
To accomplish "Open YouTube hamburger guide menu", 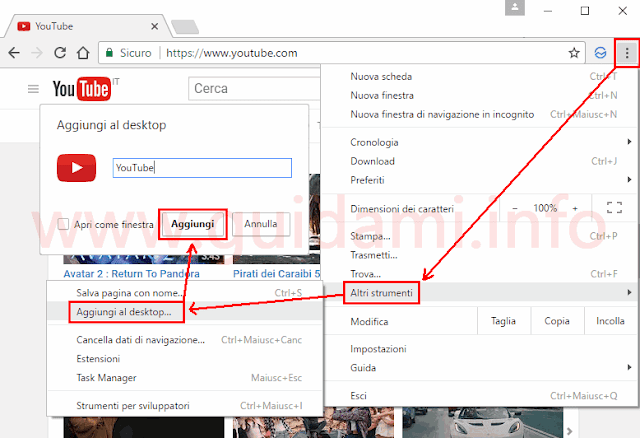I will tap(33, 89).
